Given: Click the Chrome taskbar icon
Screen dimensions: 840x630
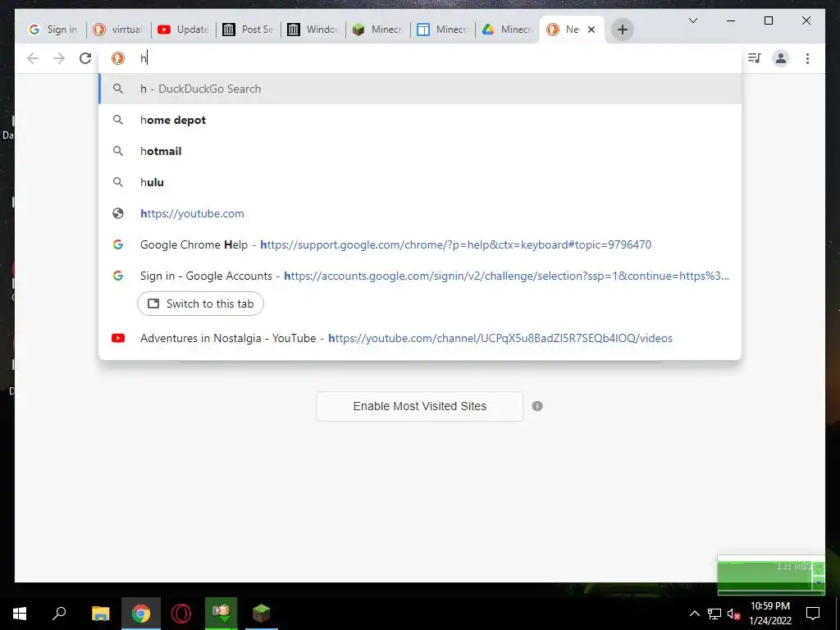Looking at the screenshot, I should tap(141, 614).
